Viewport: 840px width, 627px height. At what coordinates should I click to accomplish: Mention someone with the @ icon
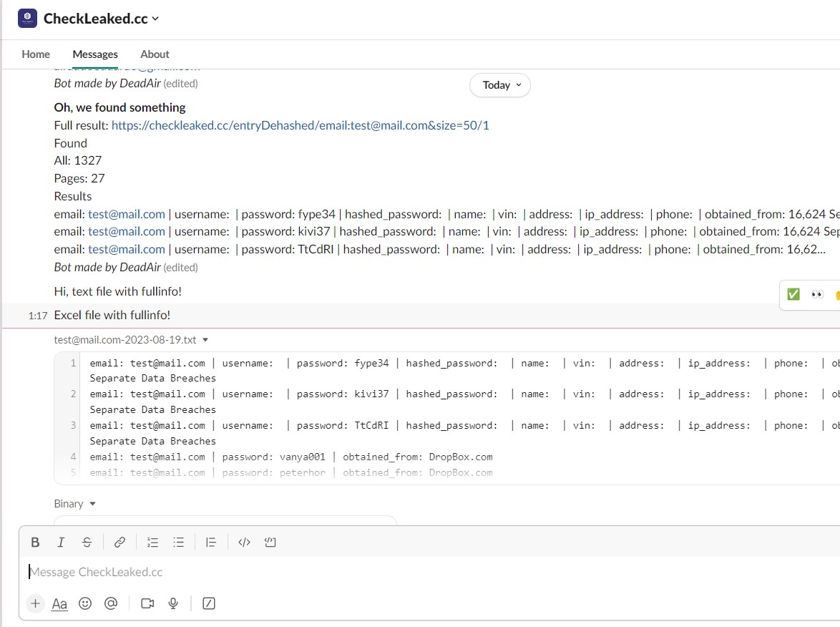pos(111,604)
